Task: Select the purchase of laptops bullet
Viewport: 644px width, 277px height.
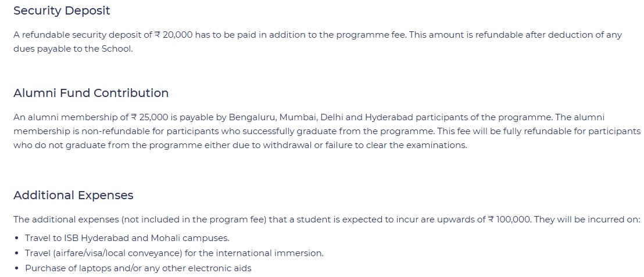Action: coord(138,268)
